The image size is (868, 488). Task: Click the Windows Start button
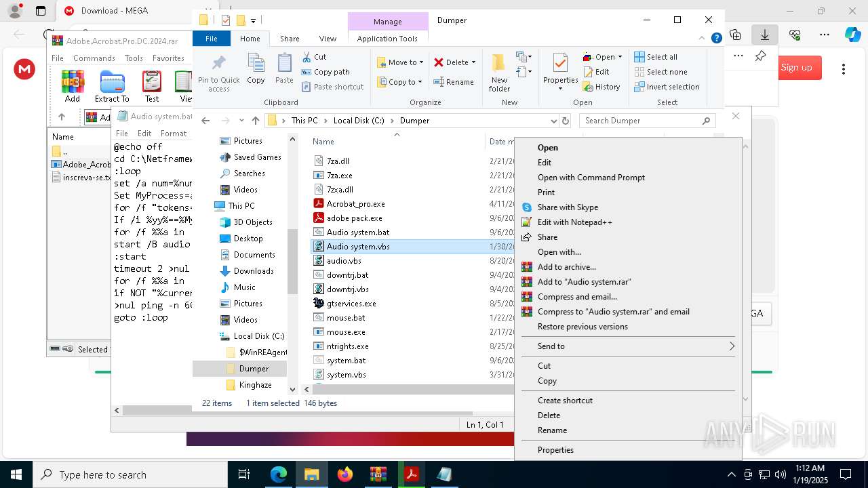(16, 474)
